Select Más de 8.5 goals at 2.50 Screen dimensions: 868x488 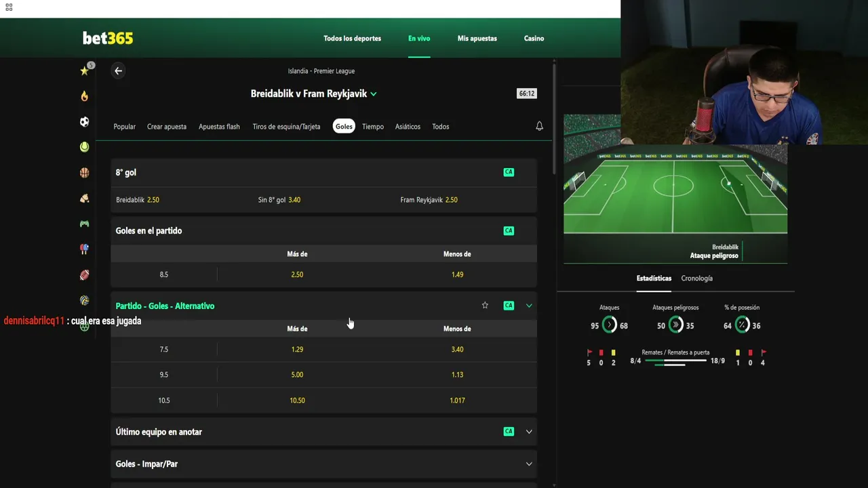[297, 274]
